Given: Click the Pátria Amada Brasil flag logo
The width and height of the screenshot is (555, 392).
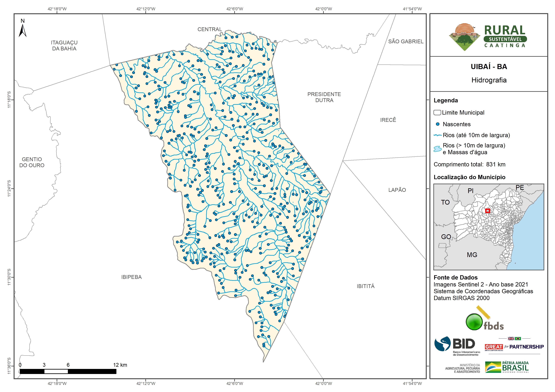Looking at the screenshot, I should [493, 367].
